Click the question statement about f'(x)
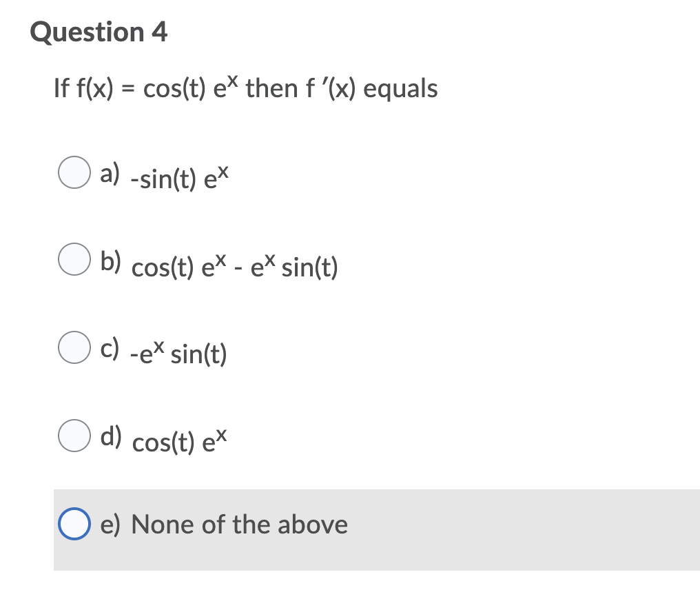 245,88
